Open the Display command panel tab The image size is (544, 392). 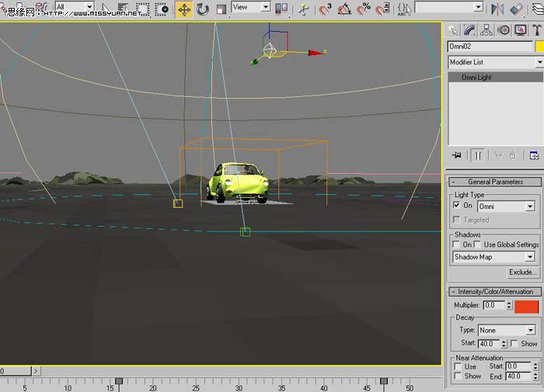pyautogui.click(x=521, y=30)
